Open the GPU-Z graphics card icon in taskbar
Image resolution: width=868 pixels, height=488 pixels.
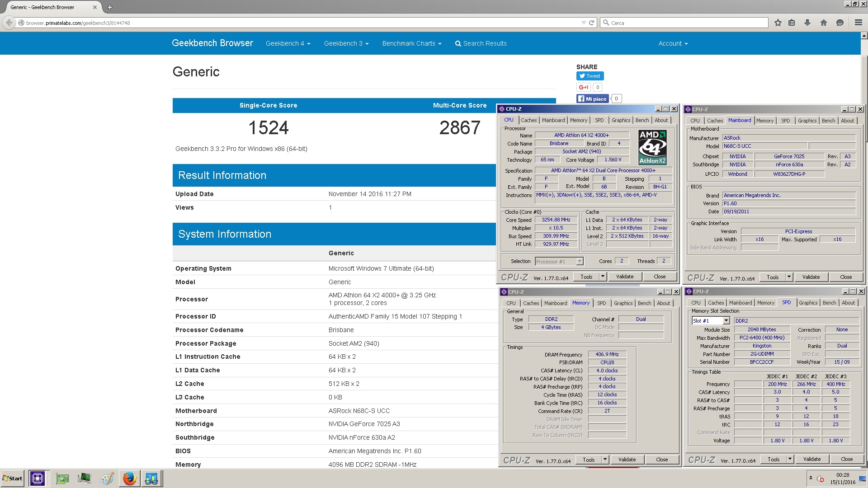(62, 478)
